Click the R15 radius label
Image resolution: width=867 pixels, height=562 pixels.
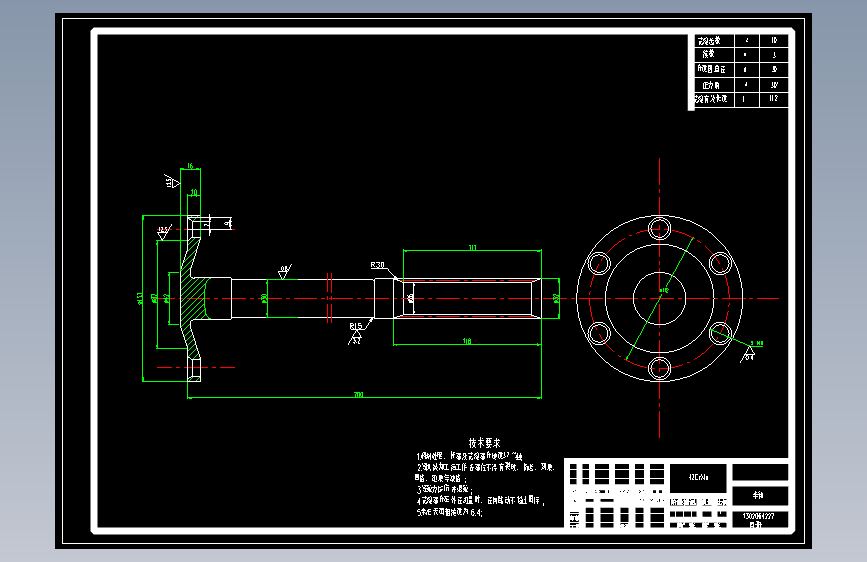356,326
